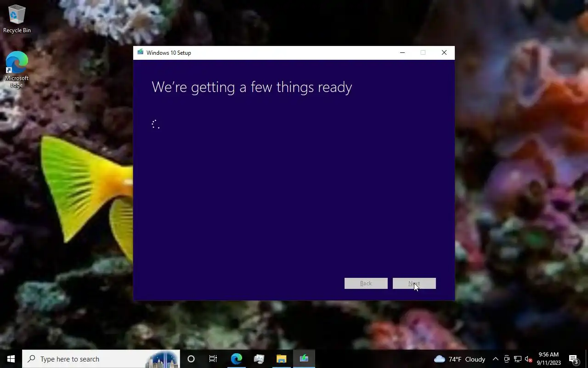Open the search highlights cityscape image

(x=162, y=359)
